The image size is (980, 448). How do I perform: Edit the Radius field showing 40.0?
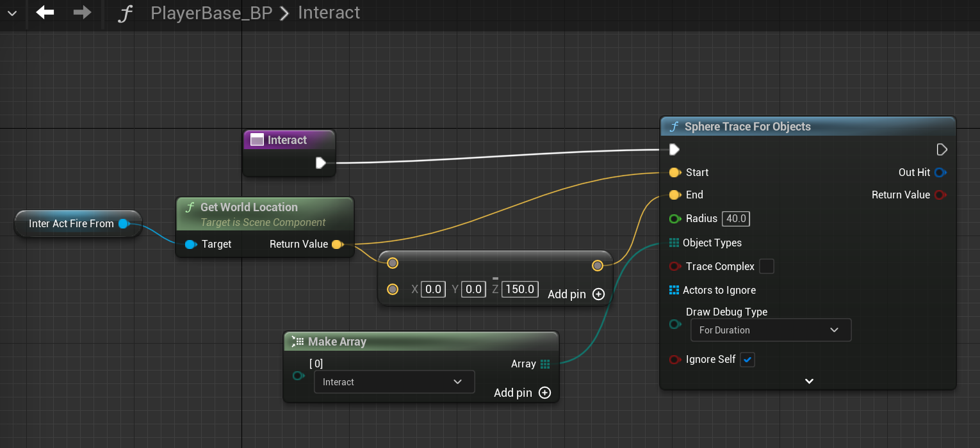tap(736, 219)
